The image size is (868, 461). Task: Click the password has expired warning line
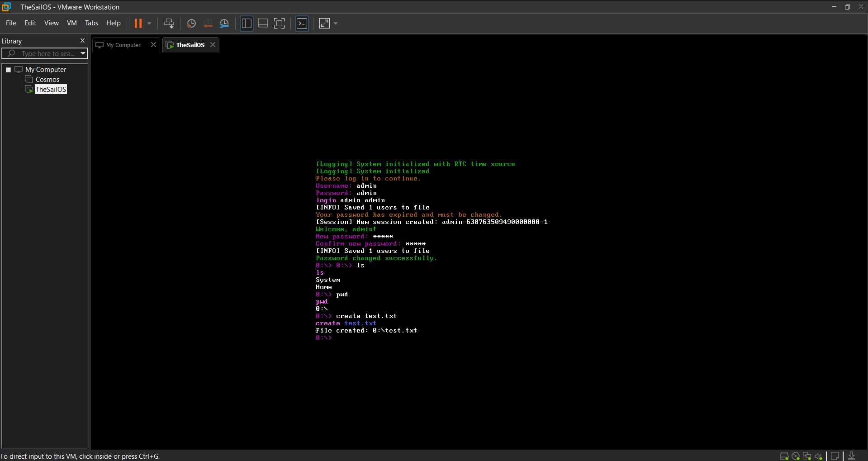click(409, 215)
